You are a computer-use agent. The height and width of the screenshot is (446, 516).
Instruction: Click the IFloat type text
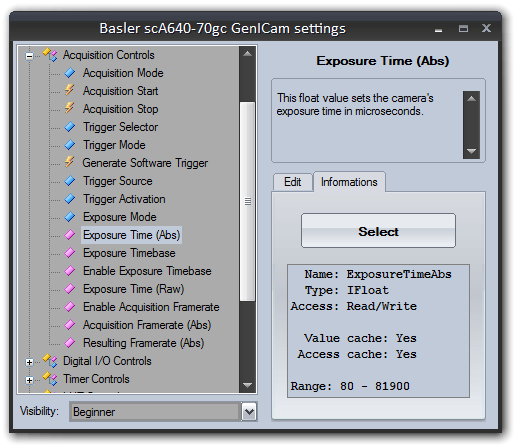368,290
